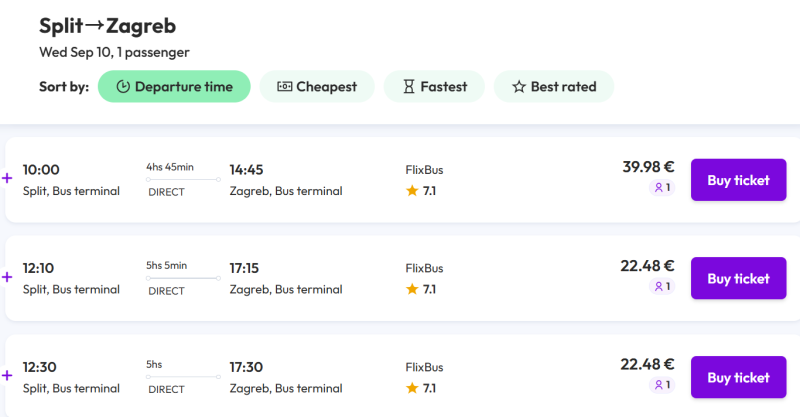Click the star outline icon in Best rated

pos(519,87)
